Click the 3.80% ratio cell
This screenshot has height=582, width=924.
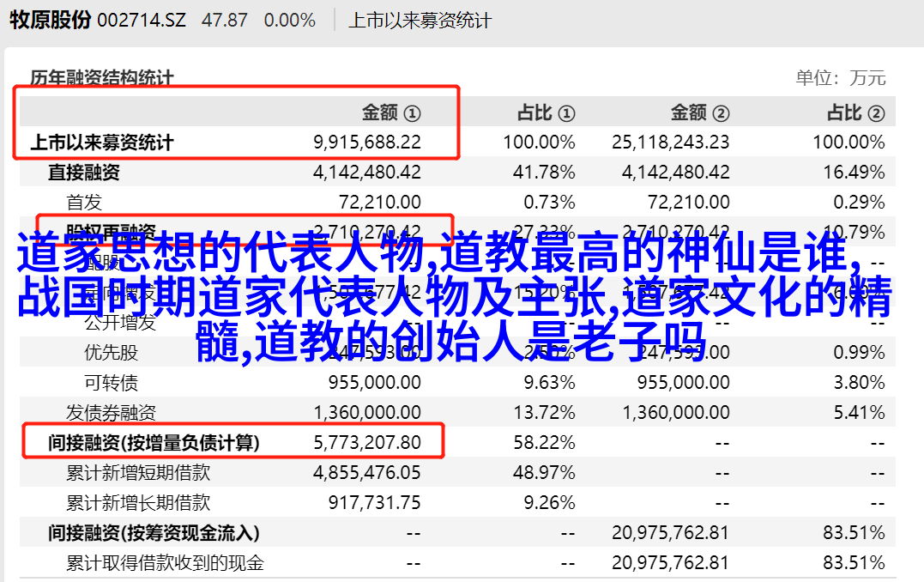point(859,383)
